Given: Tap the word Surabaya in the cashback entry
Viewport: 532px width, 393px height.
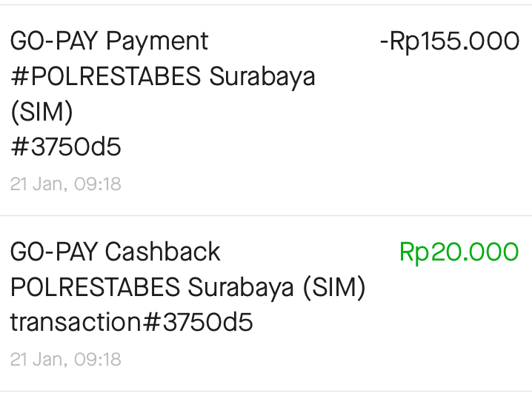Looking at the screenshot, I should click(x=242, y=288).
